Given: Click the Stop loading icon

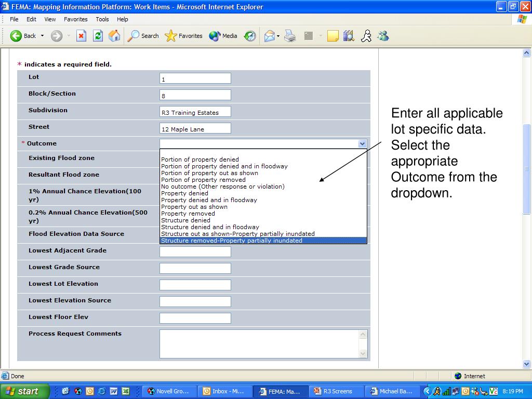Looking at the screenshot, I should point(81,36).
